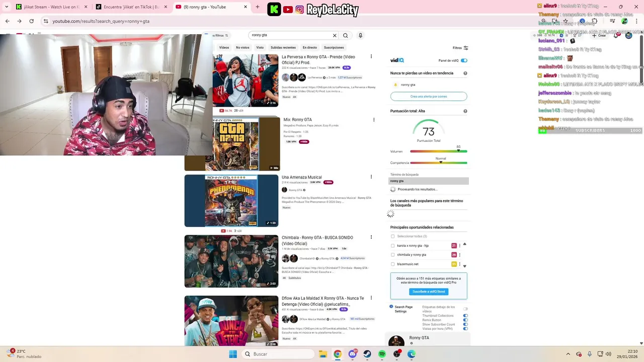Disable the Vistas por hora (VPH) toggle
The image size is (644, 362).
(465, 329)
